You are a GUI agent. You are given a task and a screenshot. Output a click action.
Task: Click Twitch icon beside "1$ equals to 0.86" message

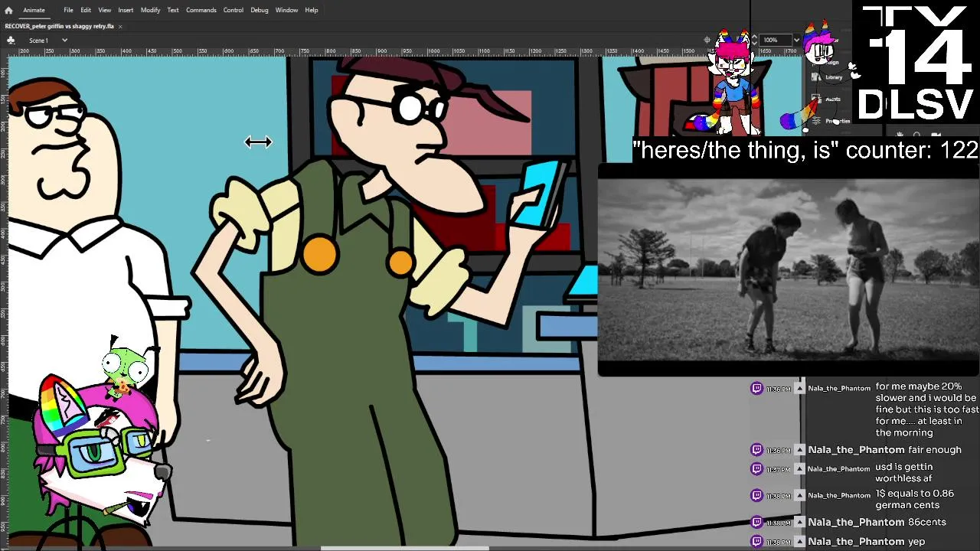pyautogui.click(x=757, y=495)
